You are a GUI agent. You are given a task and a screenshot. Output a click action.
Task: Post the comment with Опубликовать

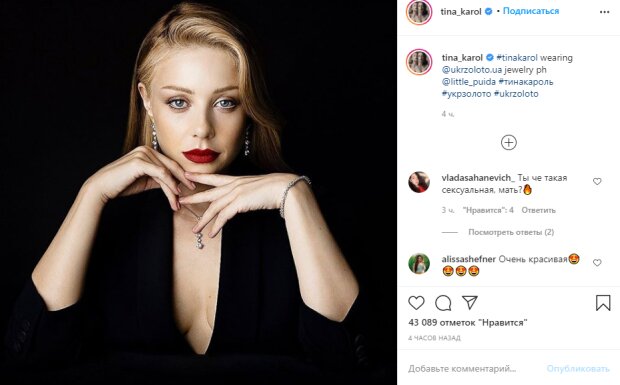pos(578,369)
